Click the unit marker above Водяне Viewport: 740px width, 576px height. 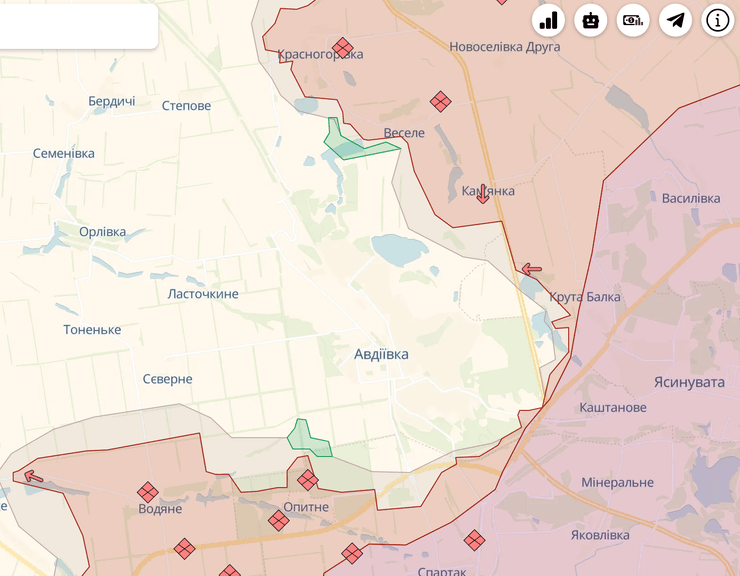point(148,491)
